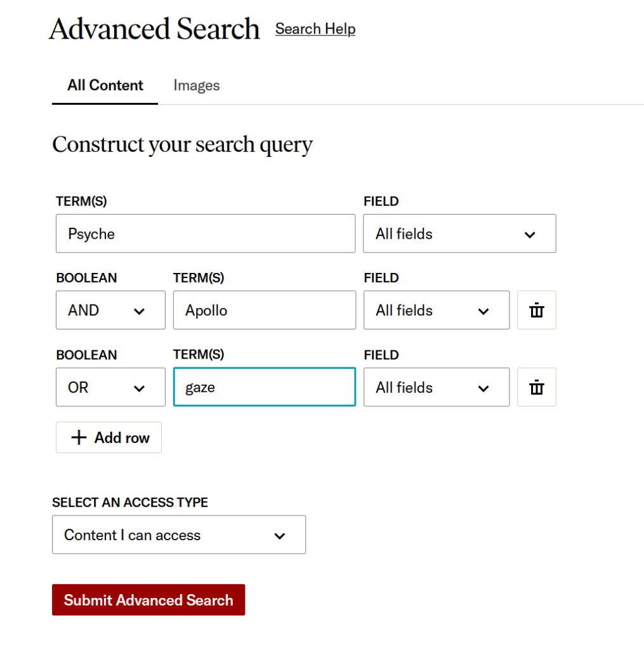This screenshot has height=650, width=644.
Task: Open the Search Help link
Action: click(x=315, y=29)
